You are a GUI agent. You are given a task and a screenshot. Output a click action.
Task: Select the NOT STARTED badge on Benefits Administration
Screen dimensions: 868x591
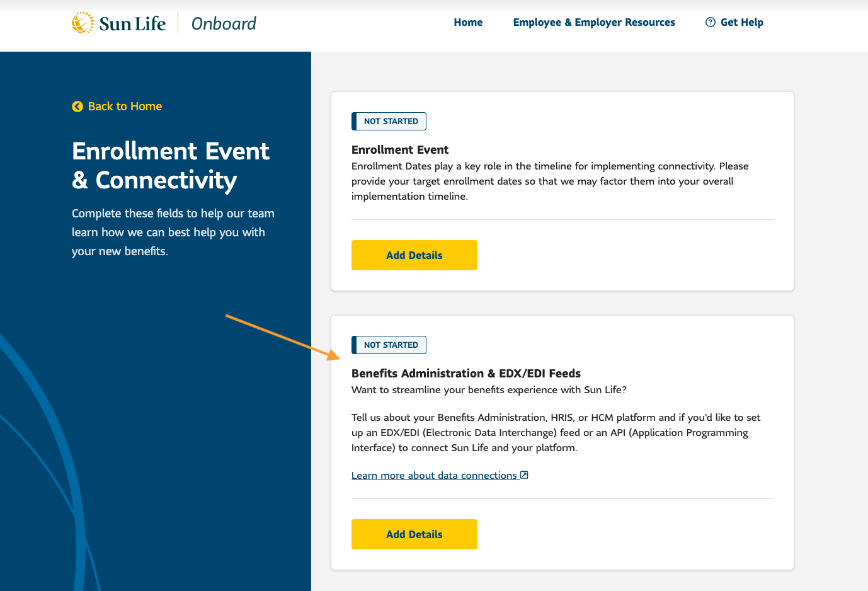click(389, 345)
